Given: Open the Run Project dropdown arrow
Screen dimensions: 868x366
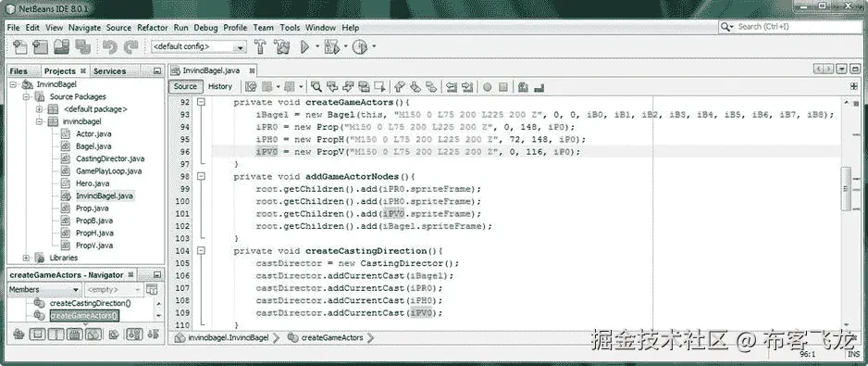Looking at the screenshot, I should coord(317,46).
